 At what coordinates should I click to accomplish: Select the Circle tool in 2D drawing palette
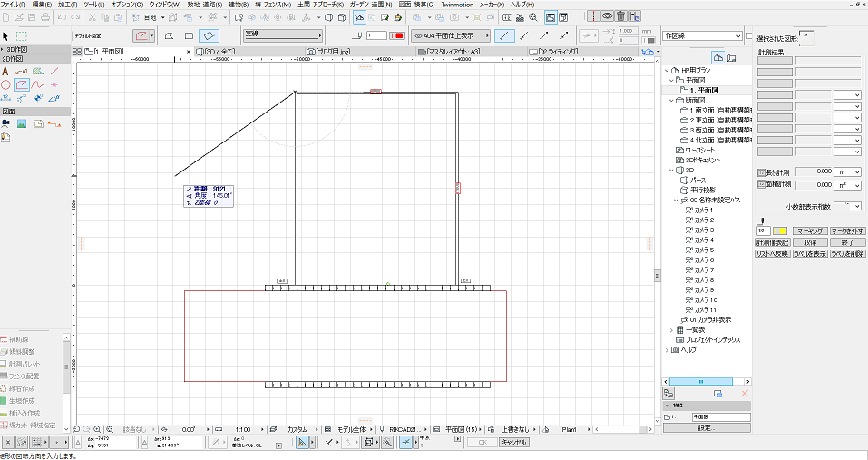coord(6,84)
